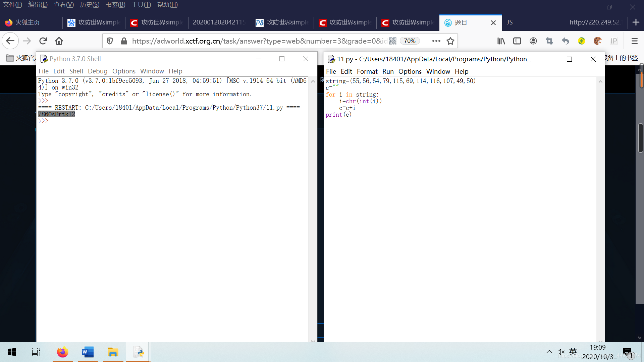This screenshot has height=362, width=644.
Task: Open a new browser tab
Action: (x=636, y=22)
